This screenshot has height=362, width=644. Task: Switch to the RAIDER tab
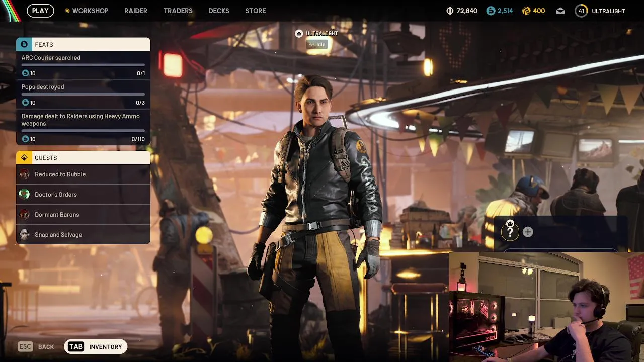136,11
